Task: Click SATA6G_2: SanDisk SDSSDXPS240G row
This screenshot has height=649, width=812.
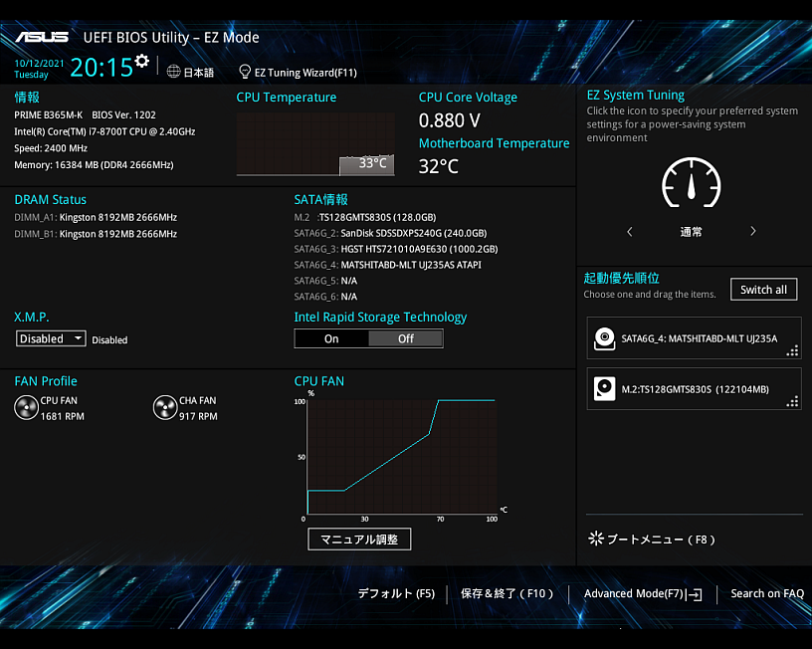Action: (390, 233)
